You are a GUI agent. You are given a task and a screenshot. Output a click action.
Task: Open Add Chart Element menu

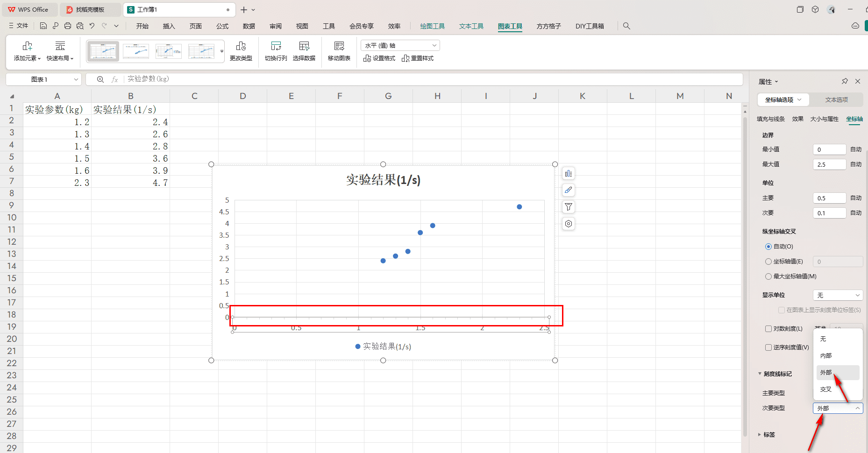pos(27,51)
